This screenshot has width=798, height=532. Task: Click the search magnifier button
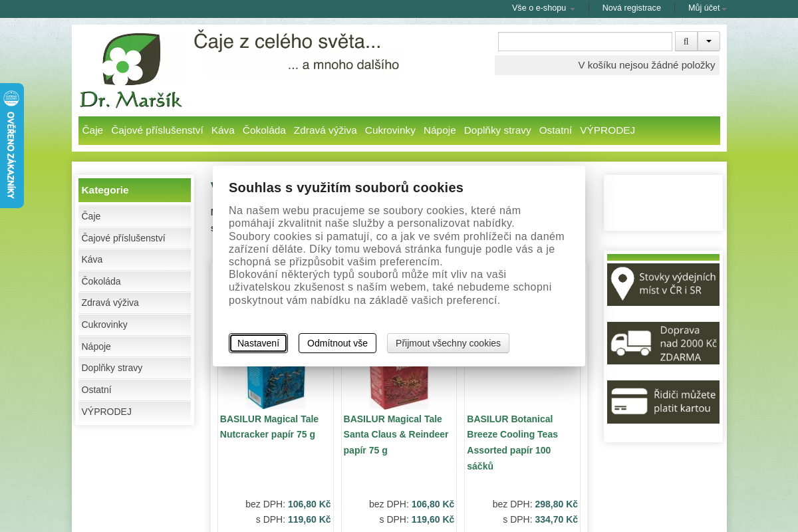[686, 41]
